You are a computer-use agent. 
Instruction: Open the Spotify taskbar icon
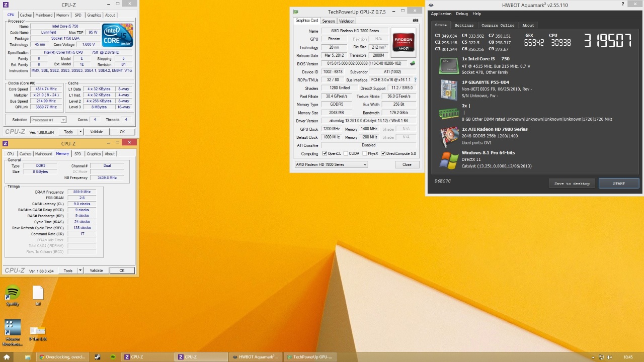point(113,357)
